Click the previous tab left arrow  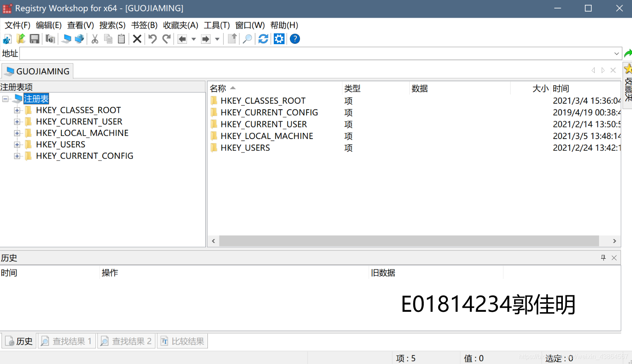[x=593, y=70]
